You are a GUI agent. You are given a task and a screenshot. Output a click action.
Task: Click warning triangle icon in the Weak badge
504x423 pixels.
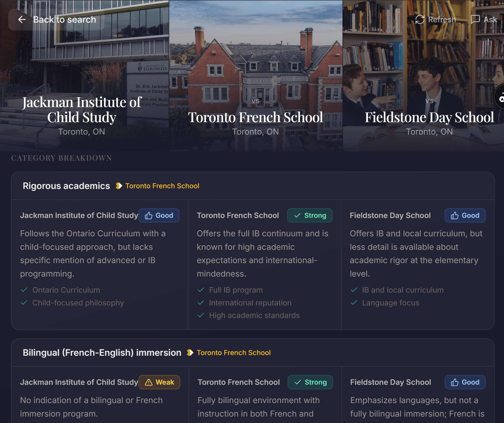click(x=148, y=382)
